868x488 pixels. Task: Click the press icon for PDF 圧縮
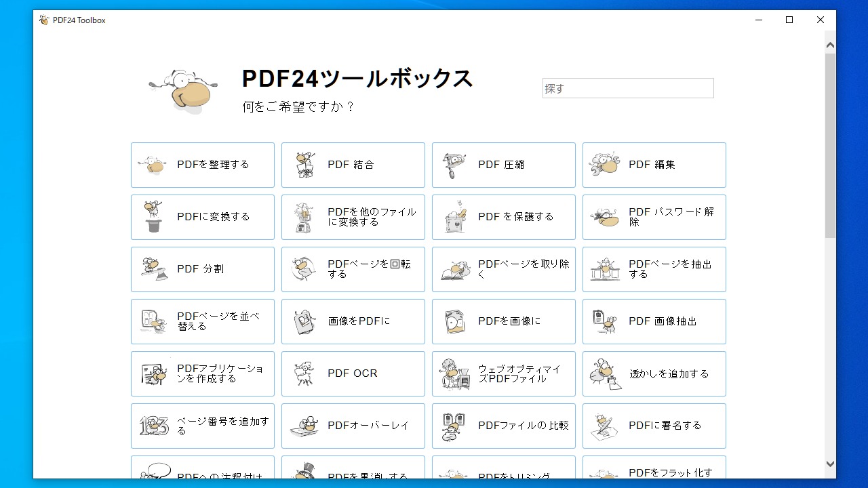[454, 165]
